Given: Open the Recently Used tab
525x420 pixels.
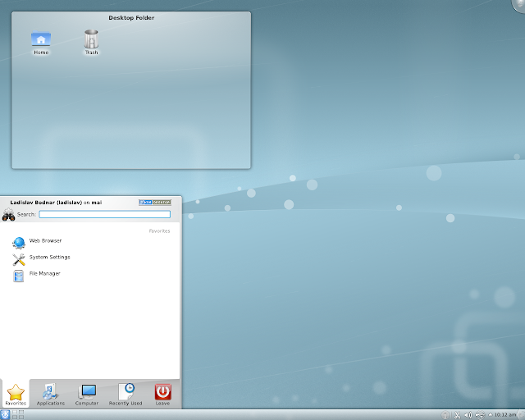Looking at the screenshot, I should pyautogui.click(x=126, y=394).
